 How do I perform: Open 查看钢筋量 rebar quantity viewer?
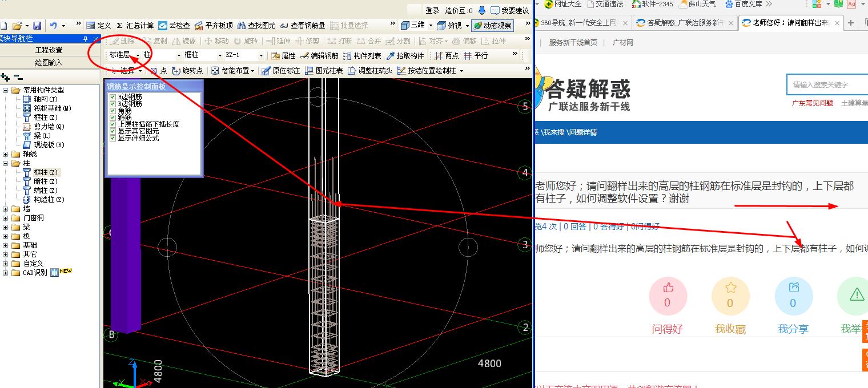(x=303, y=26)
